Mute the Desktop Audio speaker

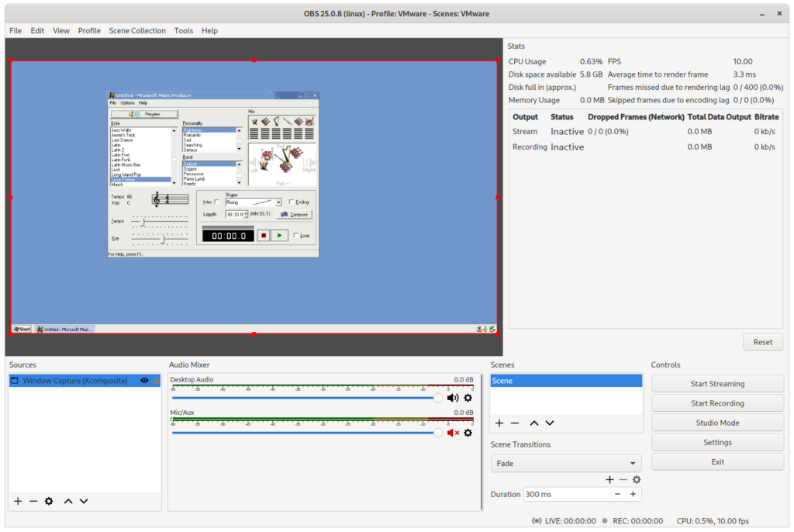click(453, 398)
